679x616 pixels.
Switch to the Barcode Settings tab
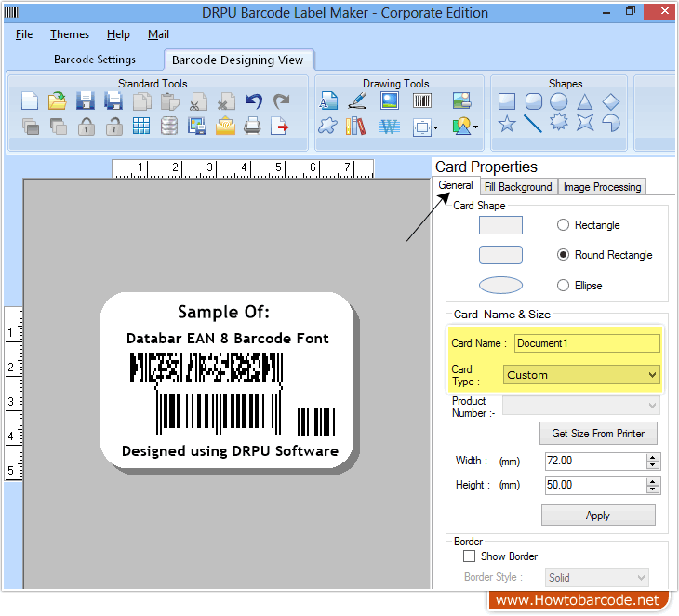94,60
